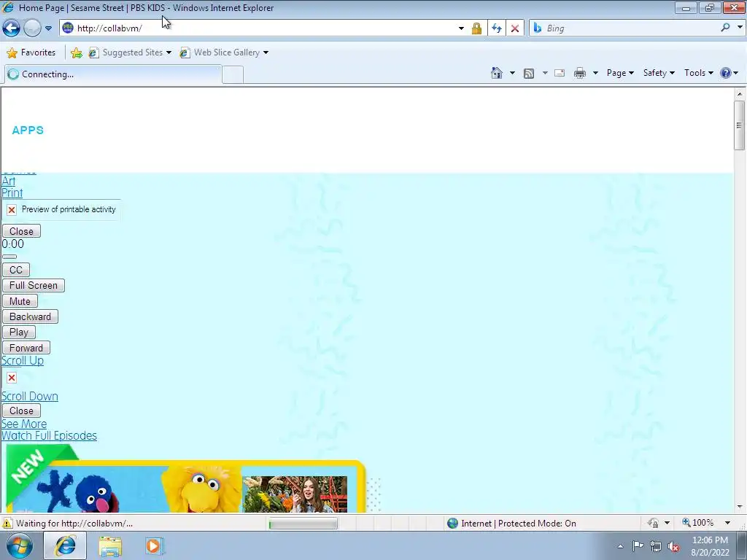Viewport: 747px width, 560px height.
Task: Click the Close button under Scroll Down
Action: [x=21, y=411]
